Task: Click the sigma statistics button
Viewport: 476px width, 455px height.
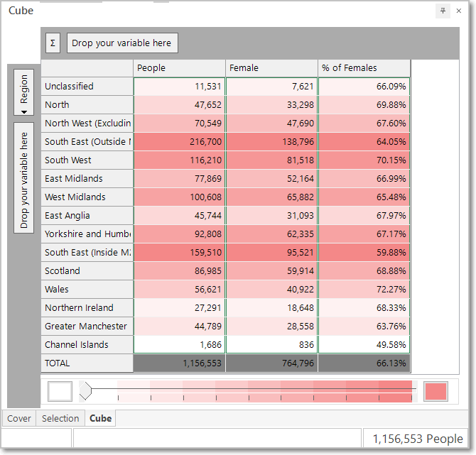Action: click(x=53, y=43)
